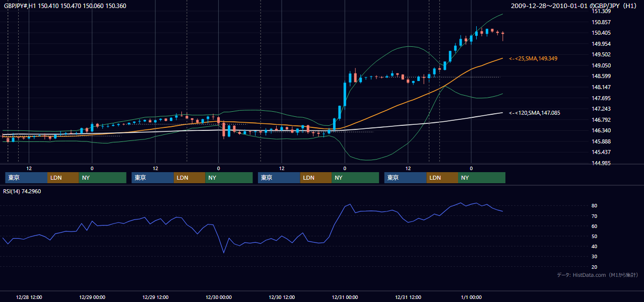Click the '12/31 12:00' time label

pos(408,297)
